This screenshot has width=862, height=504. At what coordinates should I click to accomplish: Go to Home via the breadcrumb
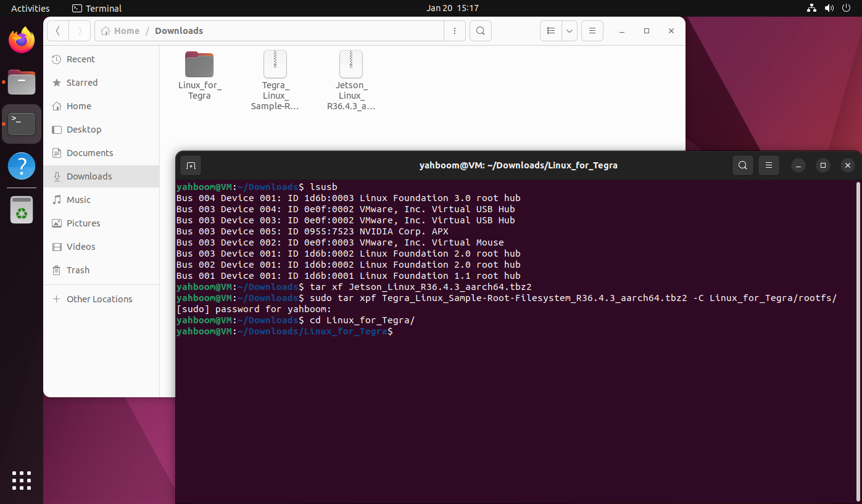coord(125,30)
